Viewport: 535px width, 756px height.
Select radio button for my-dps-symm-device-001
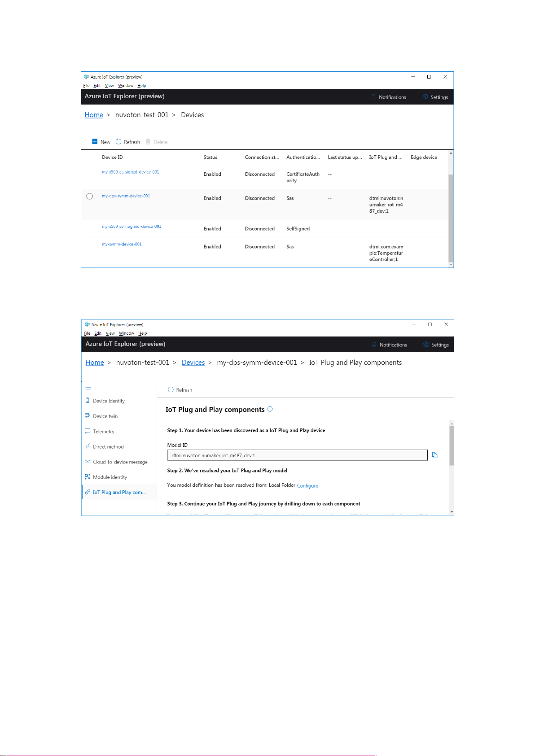pyautogui.click(x=89, y=196)
